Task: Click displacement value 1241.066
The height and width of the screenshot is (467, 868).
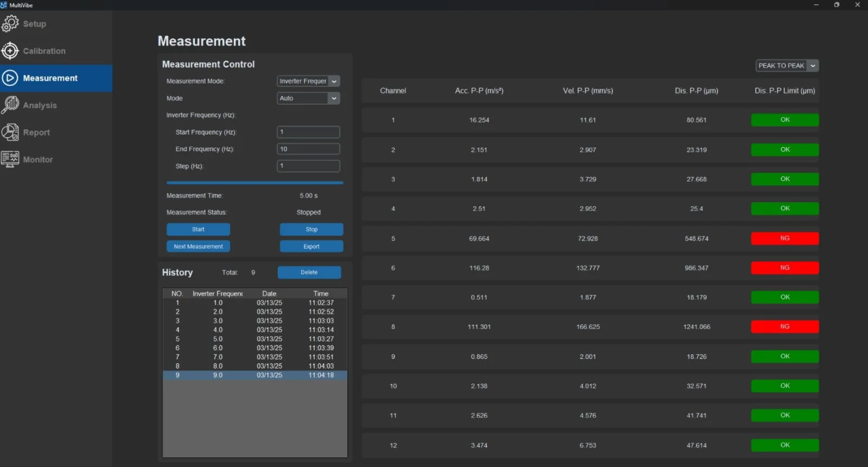Action: 697,327
